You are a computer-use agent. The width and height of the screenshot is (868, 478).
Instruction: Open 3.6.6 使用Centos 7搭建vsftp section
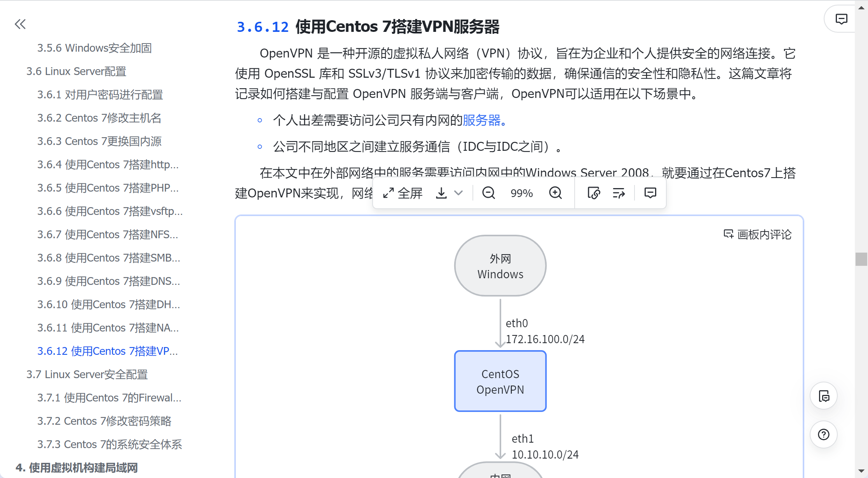click(110, 211)
